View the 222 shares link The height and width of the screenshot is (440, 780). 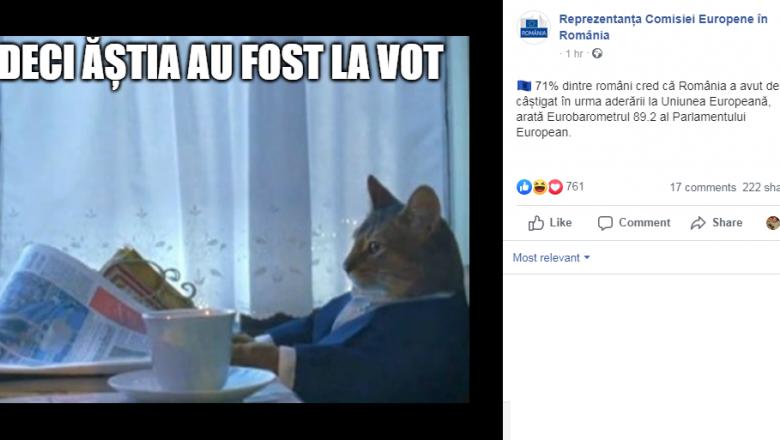tap(761, 187)
